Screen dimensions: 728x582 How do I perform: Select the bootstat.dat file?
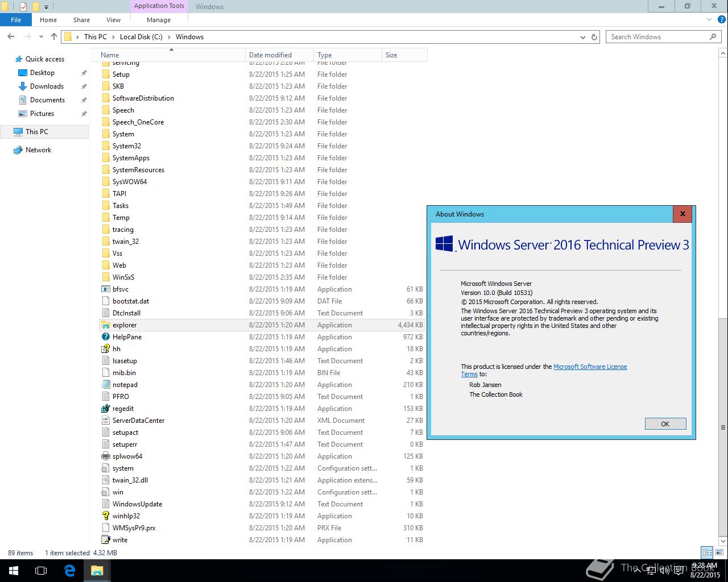pos(262,301)
